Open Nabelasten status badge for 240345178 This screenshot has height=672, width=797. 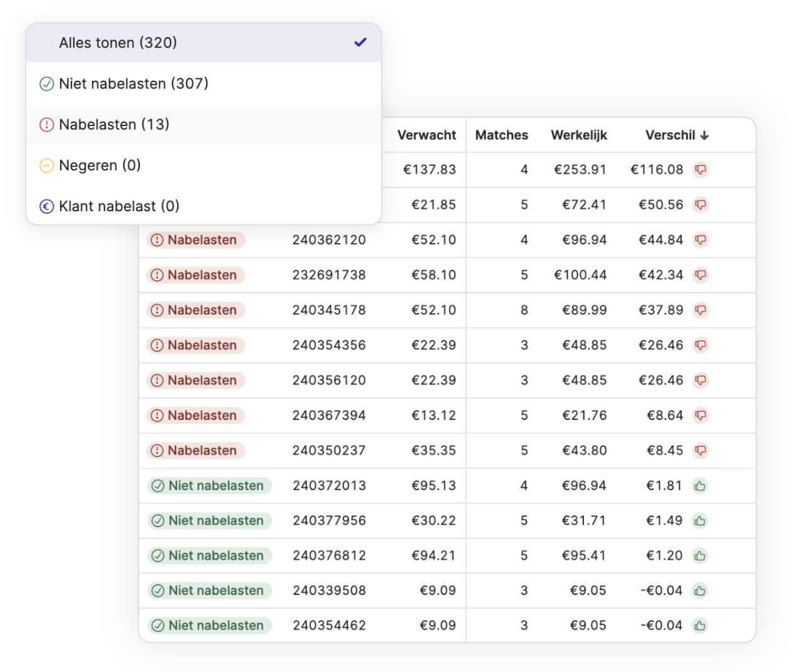pos(195,310)
